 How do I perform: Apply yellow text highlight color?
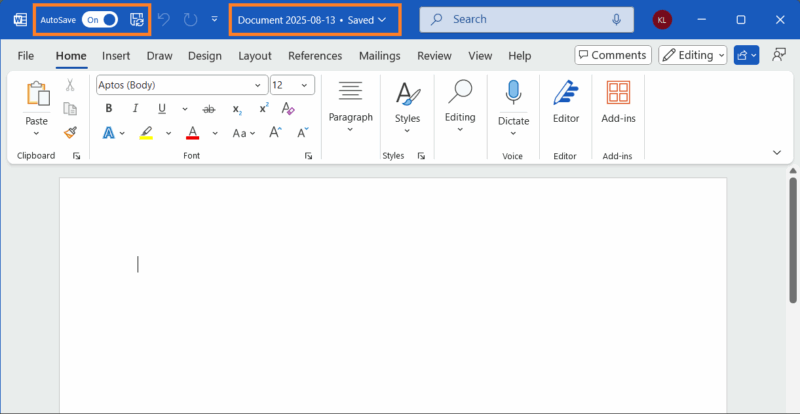pyautogui.click(x=146, y=133)
